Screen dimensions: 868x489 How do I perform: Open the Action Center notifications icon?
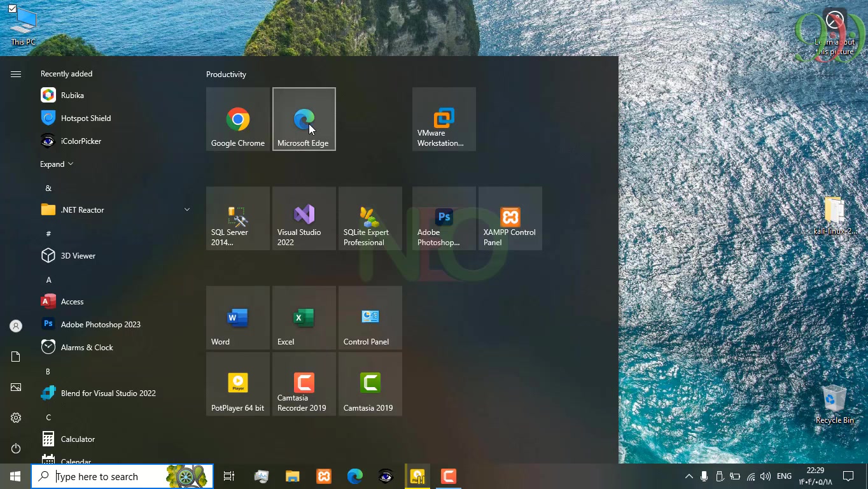848,476
